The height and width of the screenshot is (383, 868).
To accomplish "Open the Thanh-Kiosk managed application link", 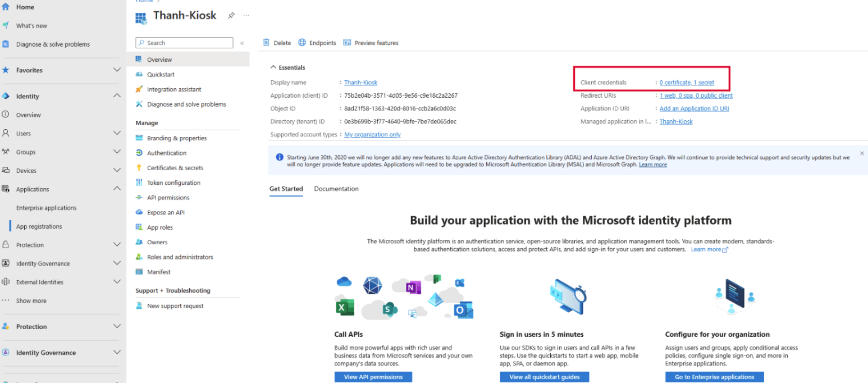I will (x=676, y=121).
